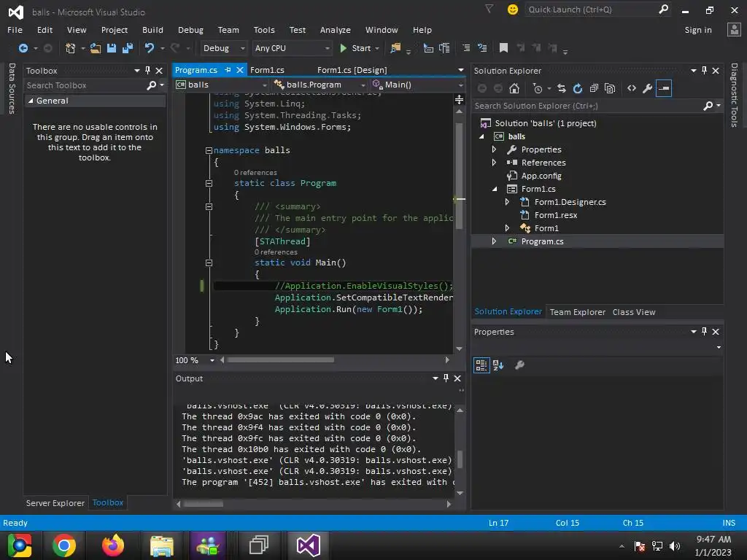
Task: Click Sync with Active Document icon
Action: (562, 88)
